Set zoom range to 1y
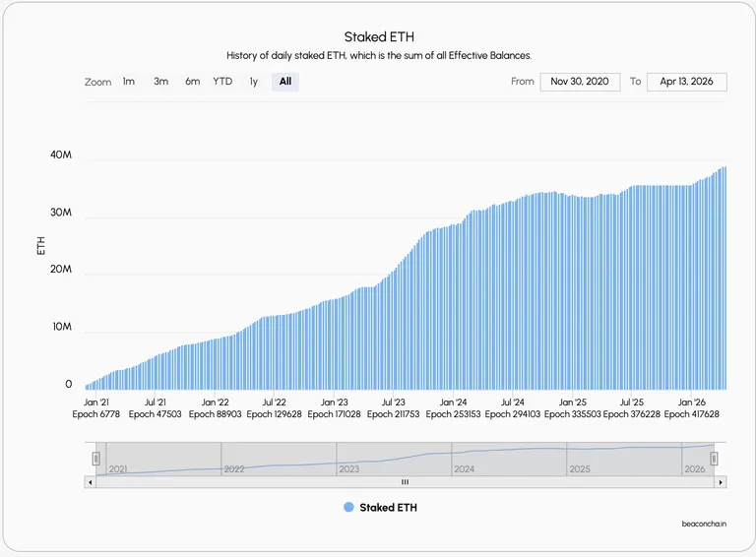Screen dimensions: 756x557 pos(254,82)
